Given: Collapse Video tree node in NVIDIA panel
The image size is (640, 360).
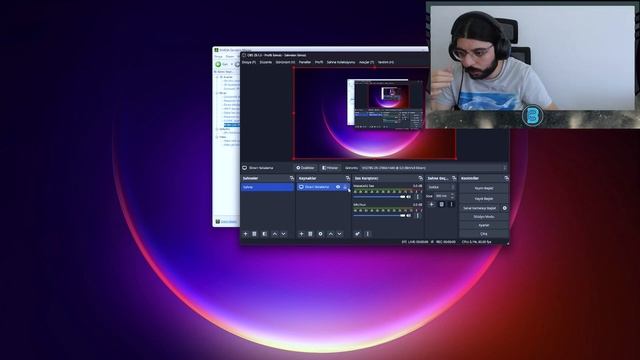Looking at the screenshot, I should click(217, 137).
